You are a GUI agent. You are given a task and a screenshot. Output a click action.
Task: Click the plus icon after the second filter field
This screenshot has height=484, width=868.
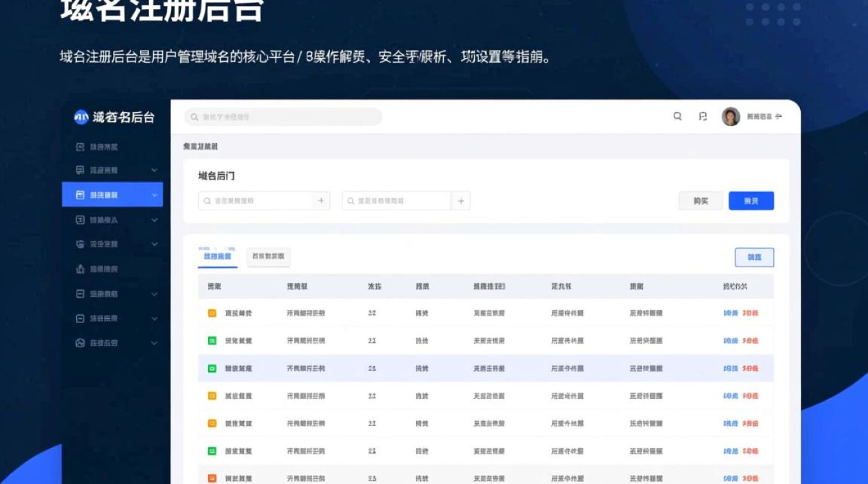(460, 201)
